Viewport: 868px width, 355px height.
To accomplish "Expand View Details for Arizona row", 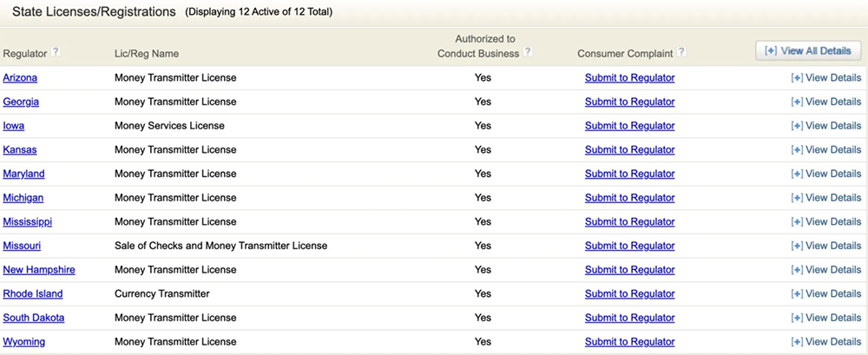I will pos(825,78).
